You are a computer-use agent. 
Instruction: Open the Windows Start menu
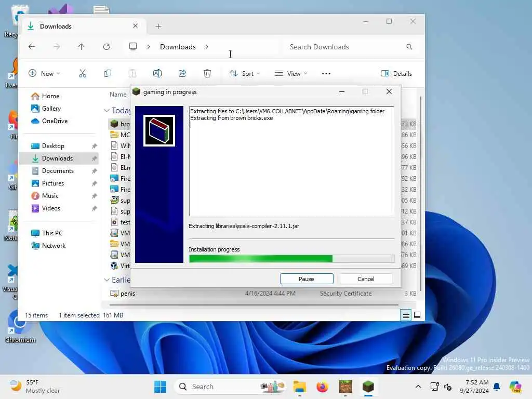(160, 387)
